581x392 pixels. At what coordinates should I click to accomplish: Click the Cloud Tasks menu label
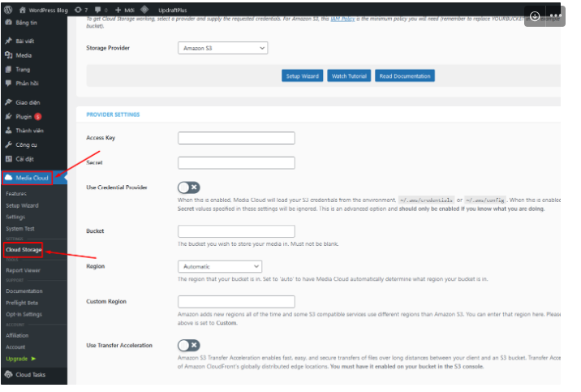(30, 375)
